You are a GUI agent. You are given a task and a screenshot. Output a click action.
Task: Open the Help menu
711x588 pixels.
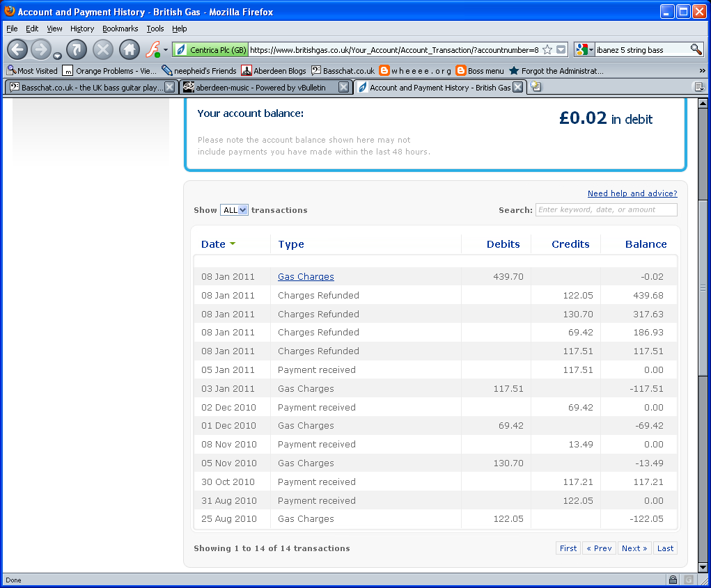(x=179, y=29)
